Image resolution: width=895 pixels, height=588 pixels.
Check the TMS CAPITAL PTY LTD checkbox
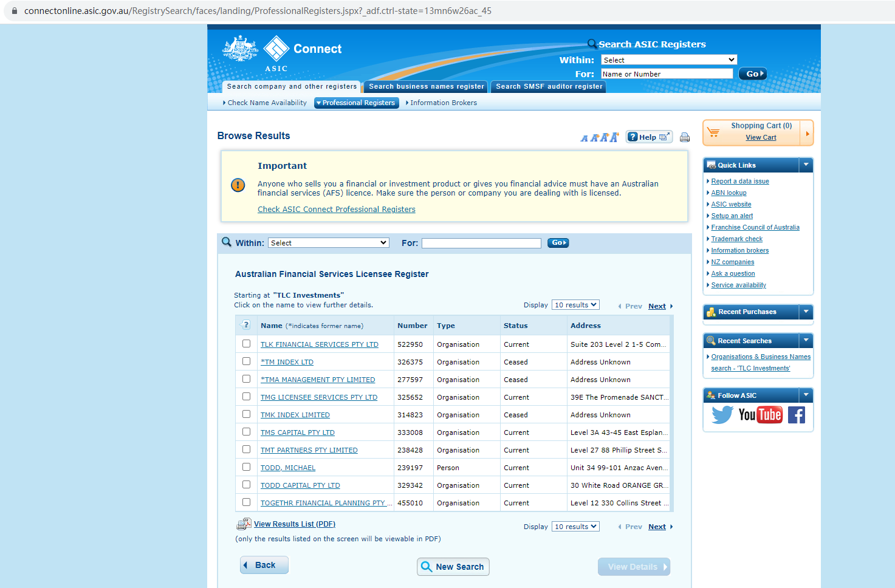246,432
